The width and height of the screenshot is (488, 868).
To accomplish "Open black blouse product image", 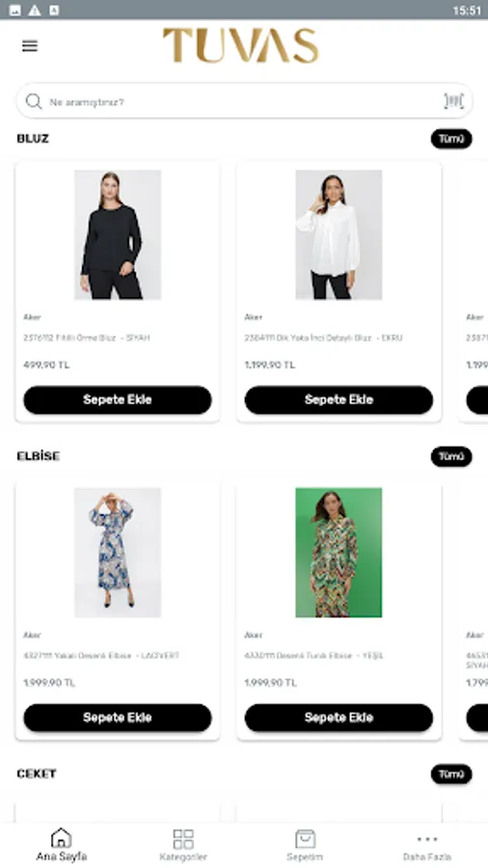I will [x=118, y=234].
